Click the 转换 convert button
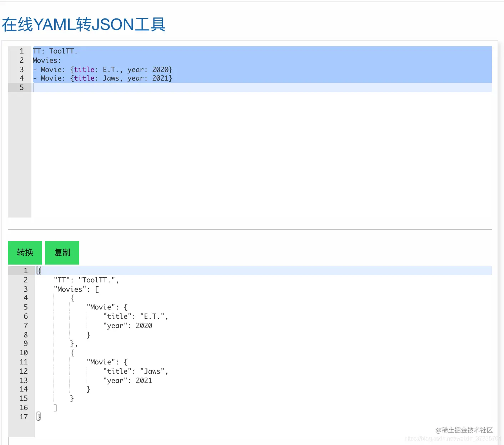Viewport: 504px width, 445px height. tap(25, 252)
